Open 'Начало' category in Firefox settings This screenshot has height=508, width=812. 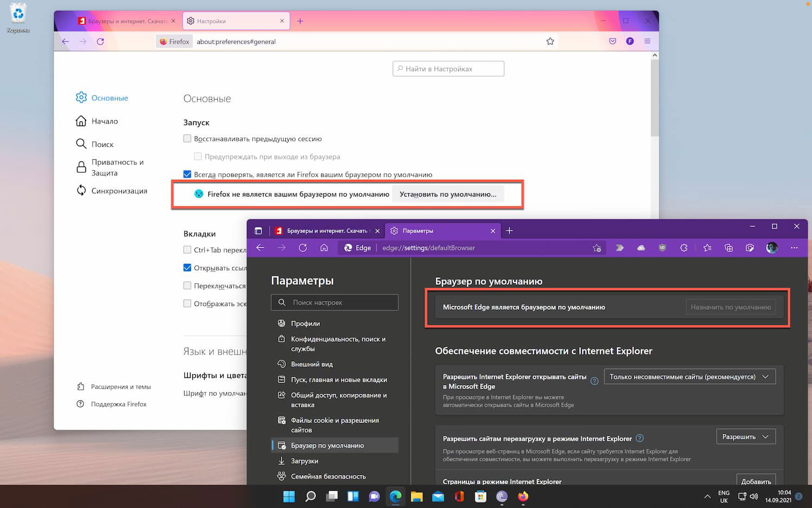[97, 121]
